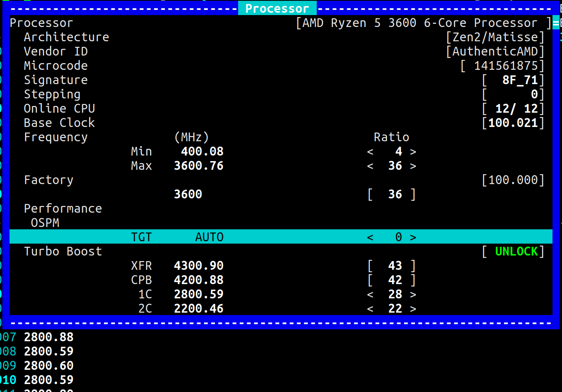Click the Ratio column header
Image resolution: width=562 pixels, height=392 pixels.
(x=391, y=137)
